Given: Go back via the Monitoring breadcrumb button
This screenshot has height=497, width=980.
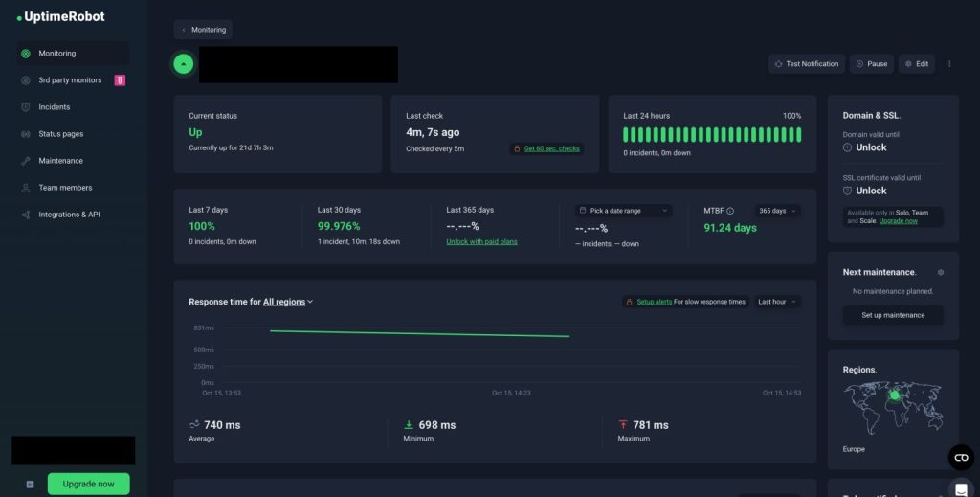Looking at the screenshot, I should point(203,30).
